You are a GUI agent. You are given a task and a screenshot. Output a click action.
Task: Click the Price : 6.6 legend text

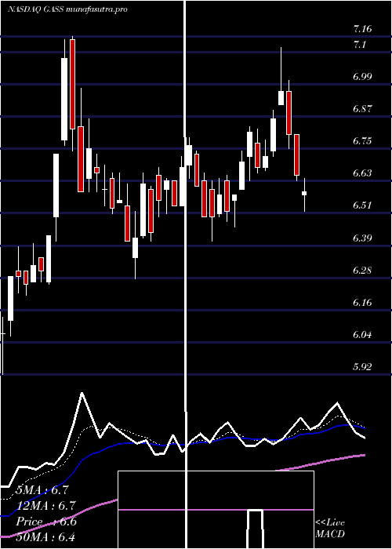[46, 522]
